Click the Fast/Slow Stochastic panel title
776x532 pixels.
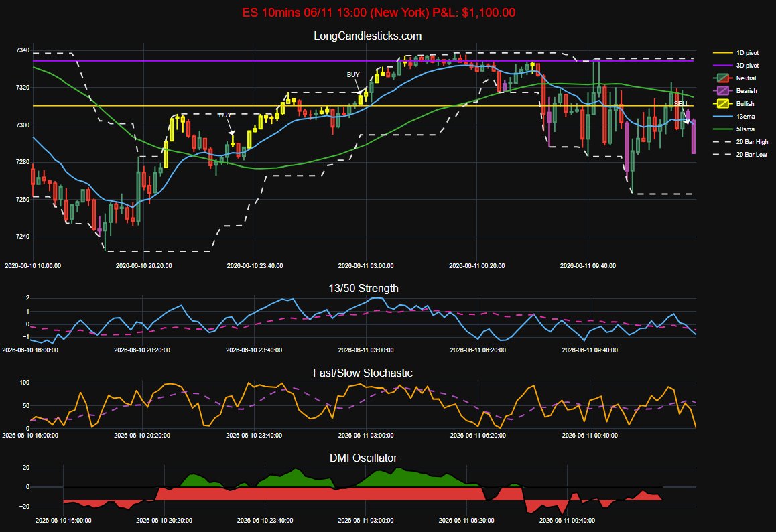(x=363, y=373)
